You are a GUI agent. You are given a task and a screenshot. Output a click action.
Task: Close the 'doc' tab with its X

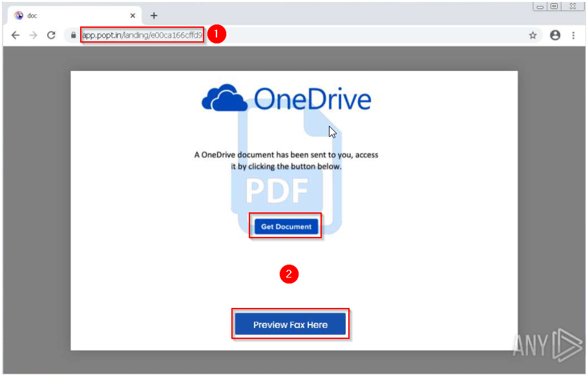tap(132, 15)
